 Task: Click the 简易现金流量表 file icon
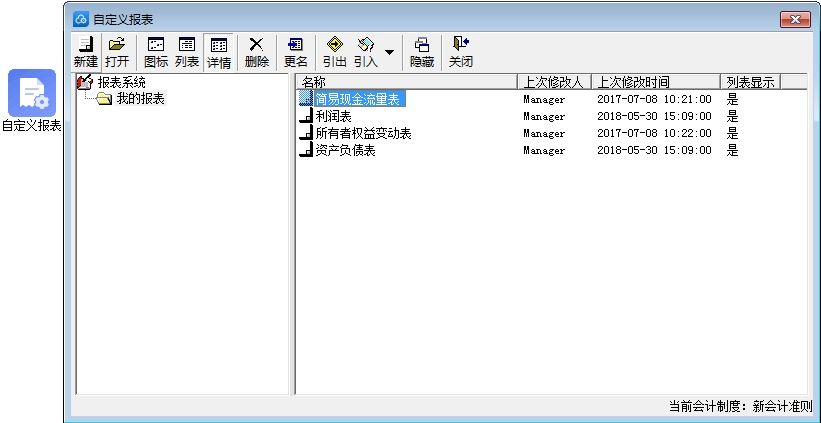306,99
